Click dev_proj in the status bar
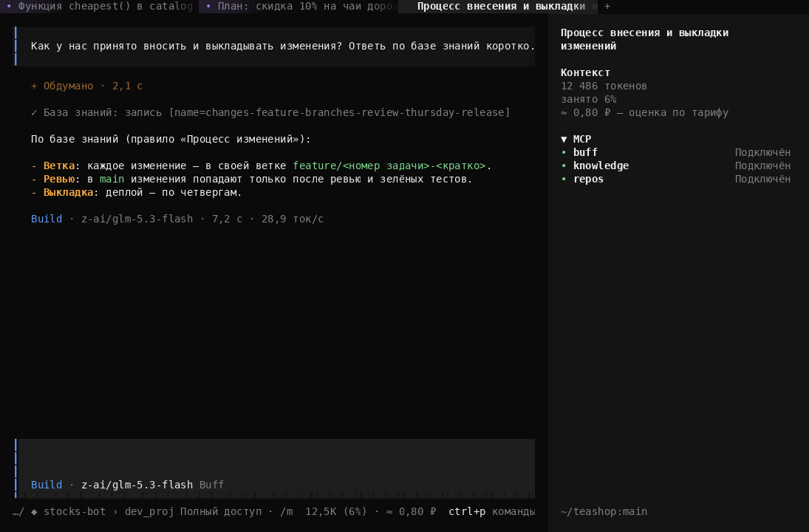Image resolution: width=809 pixels, height=532 pixels. tap(149, 512)
